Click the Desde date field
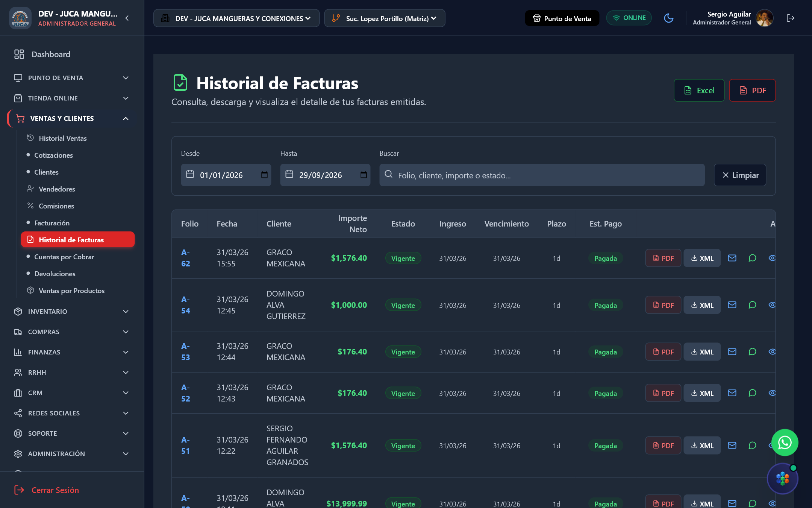 (226, 175)
